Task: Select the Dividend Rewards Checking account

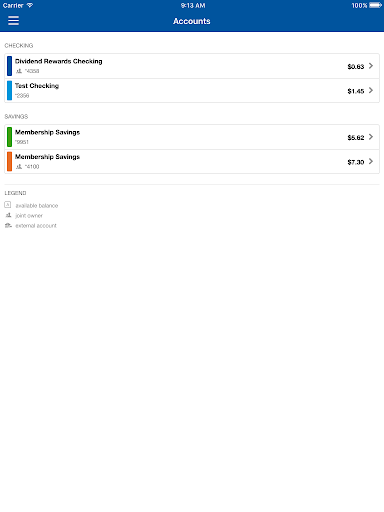Action: [192, 66]
